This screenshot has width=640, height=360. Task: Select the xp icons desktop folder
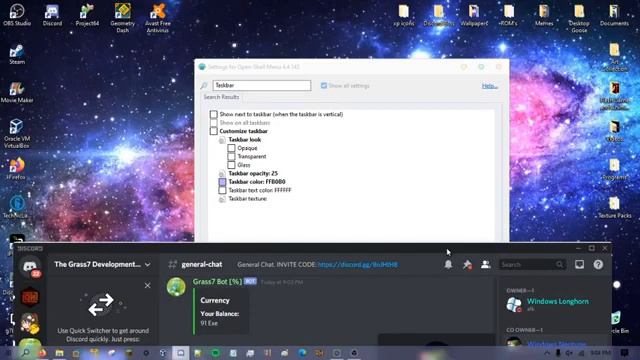404,15
